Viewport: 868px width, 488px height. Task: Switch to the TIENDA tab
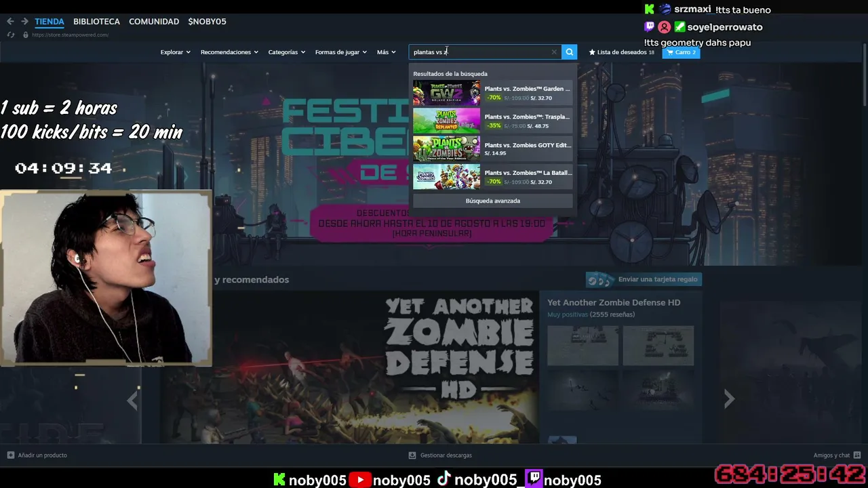point(50,22)
